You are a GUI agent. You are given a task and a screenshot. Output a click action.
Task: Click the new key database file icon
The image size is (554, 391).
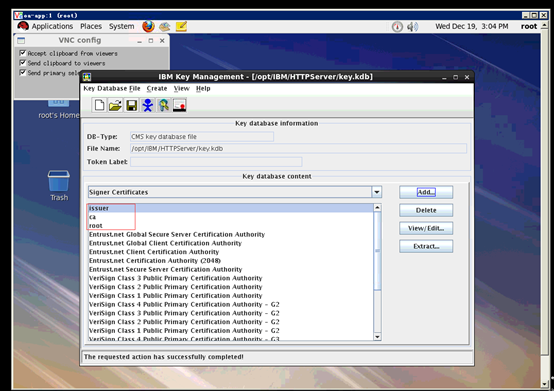click(99, 105)
